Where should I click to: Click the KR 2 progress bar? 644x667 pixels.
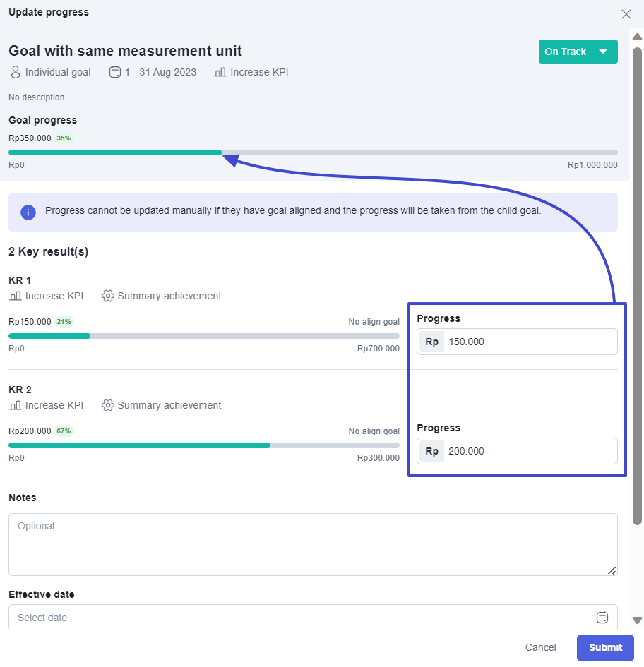tap(204, 445)
